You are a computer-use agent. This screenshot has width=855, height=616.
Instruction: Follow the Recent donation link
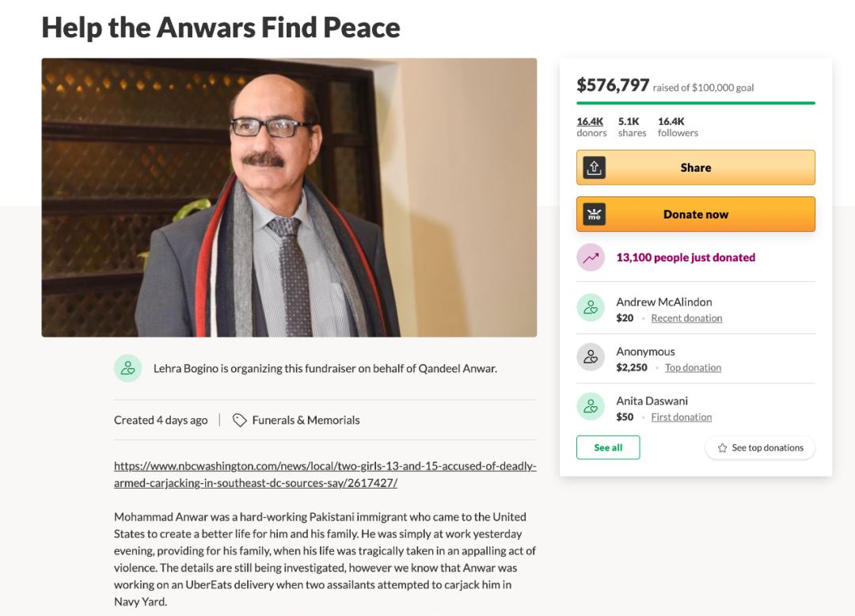(x=686, y=318)
